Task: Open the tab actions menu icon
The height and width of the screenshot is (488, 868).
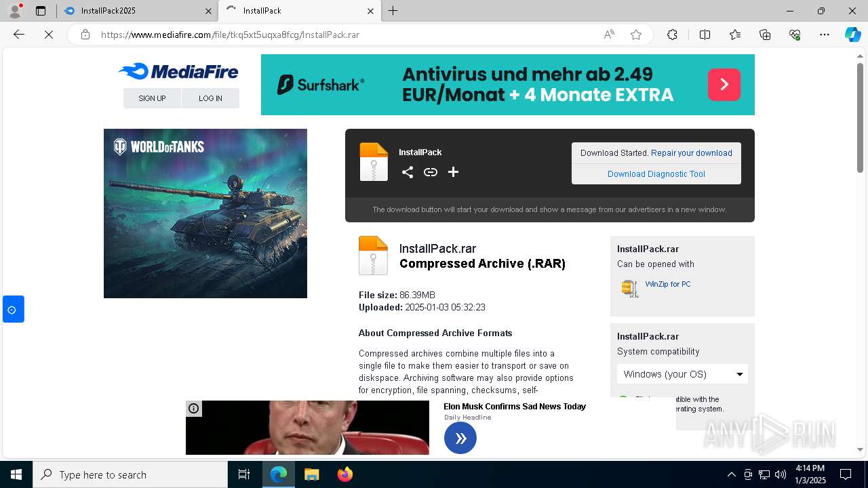Action: (41, 11)
